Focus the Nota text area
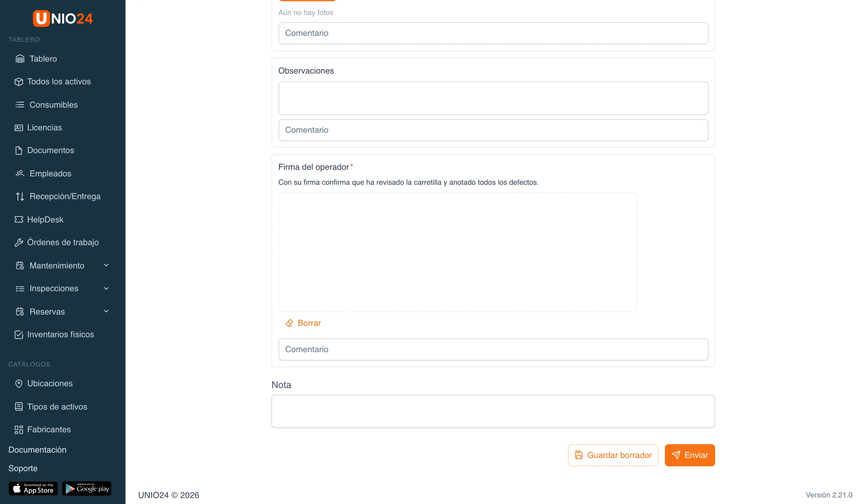The width and height of the screenshot is (861, 504). (493, 411)
